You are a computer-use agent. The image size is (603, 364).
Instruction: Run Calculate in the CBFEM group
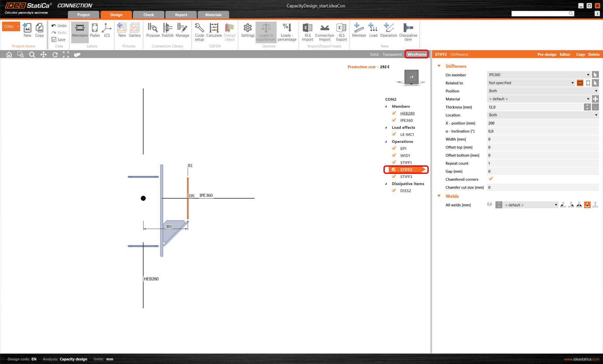[214, 31]
